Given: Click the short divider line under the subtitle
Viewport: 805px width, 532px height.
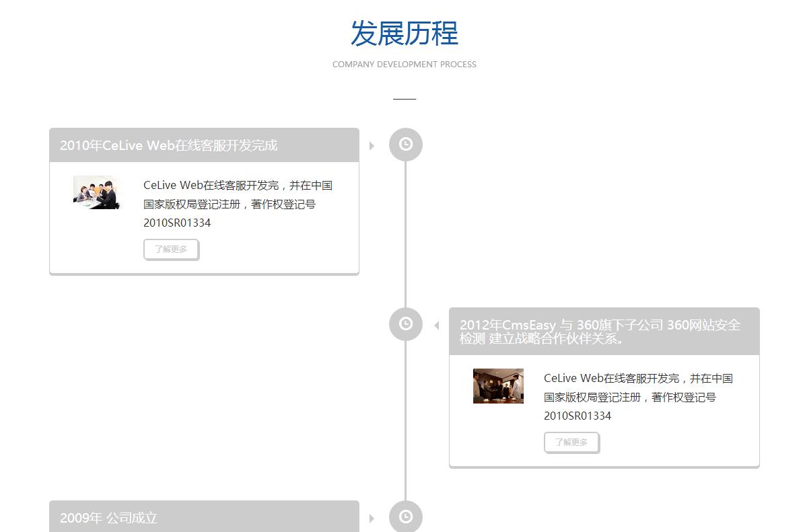Looking at the screenshot, I should [405, 99].
